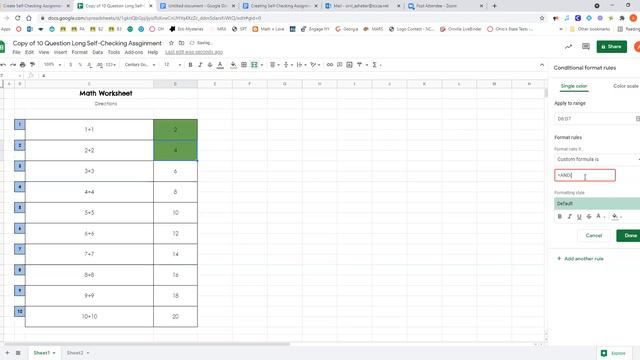
Task: Collapse the toolbar with chevron arrow
Action: pos(542,65)
